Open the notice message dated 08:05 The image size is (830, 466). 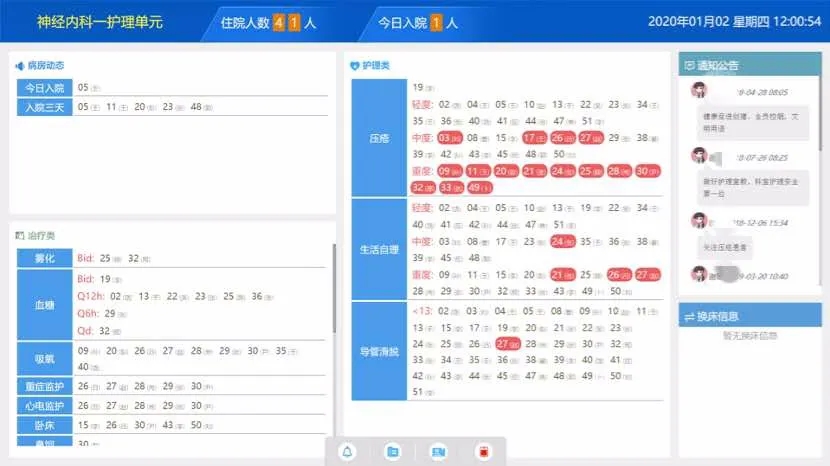752,122
